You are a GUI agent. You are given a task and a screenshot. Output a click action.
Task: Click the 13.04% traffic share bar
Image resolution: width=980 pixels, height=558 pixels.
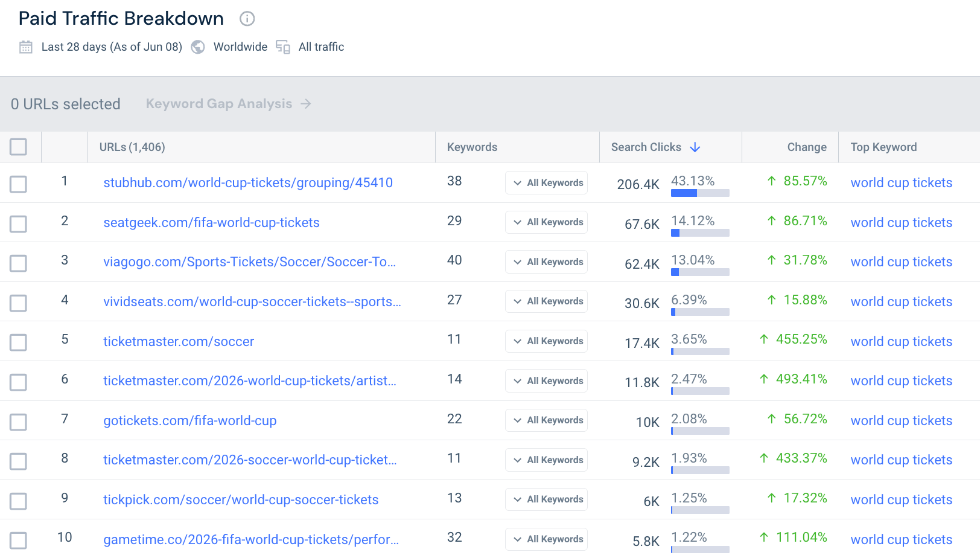pos(700,272)
